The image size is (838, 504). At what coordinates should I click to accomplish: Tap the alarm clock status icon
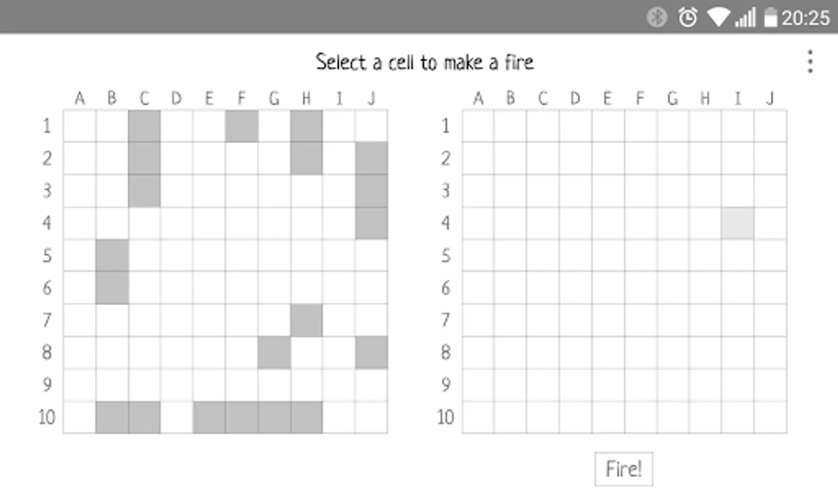click(686, 17)
